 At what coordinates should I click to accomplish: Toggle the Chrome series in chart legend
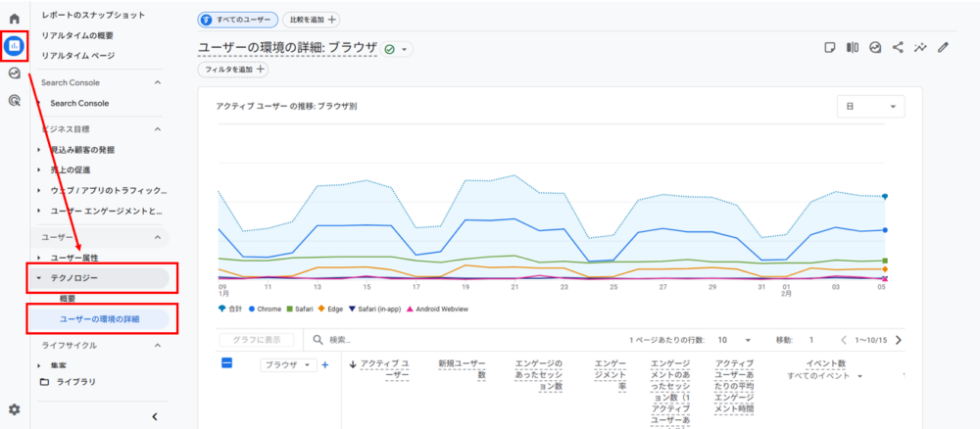coord(268,308)
